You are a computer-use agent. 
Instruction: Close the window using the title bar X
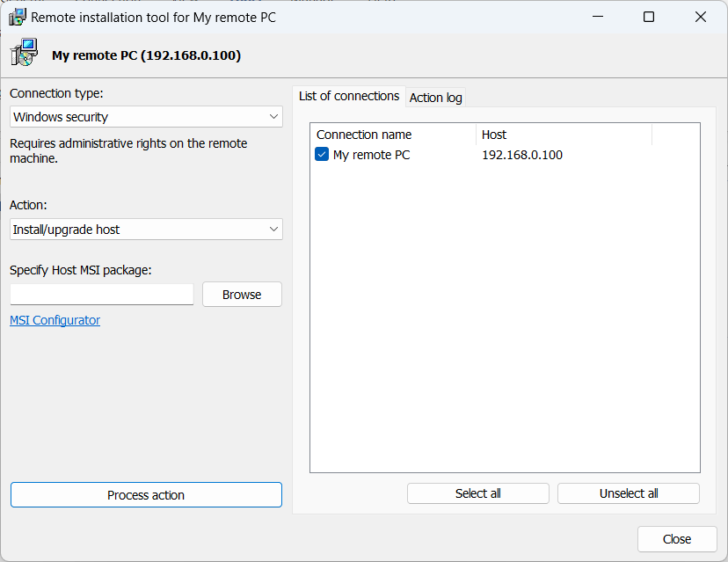701,17
